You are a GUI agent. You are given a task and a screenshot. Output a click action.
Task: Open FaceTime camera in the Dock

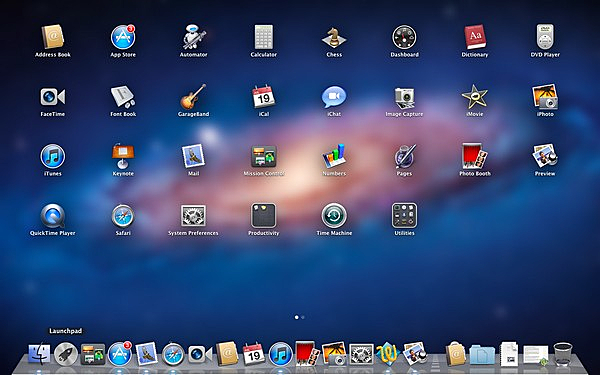[200, 354]
